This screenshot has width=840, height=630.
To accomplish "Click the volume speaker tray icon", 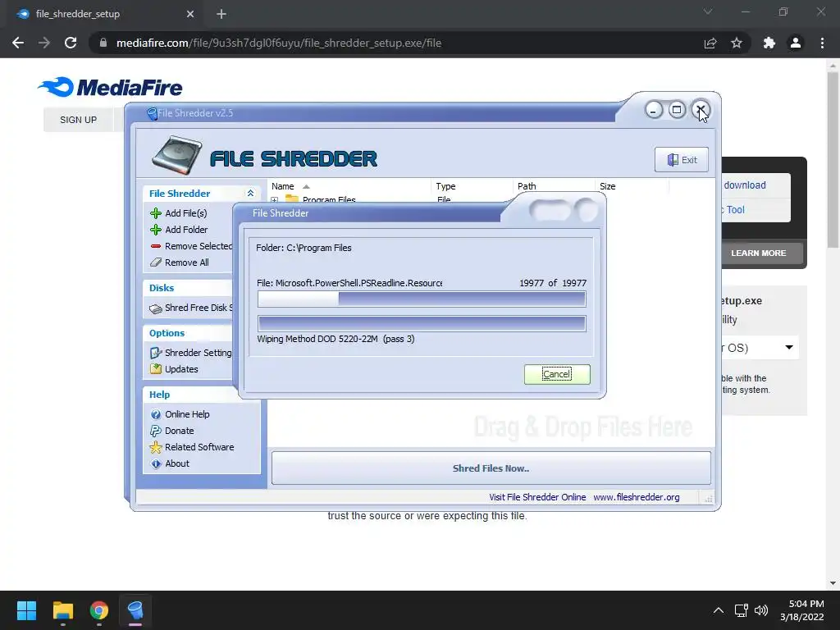I will 761,610.
